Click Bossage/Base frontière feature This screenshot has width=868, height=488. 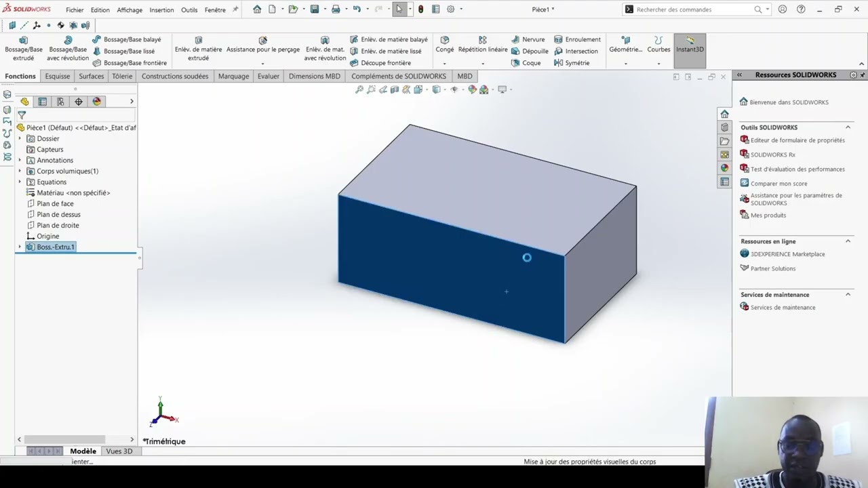[130, 62]
